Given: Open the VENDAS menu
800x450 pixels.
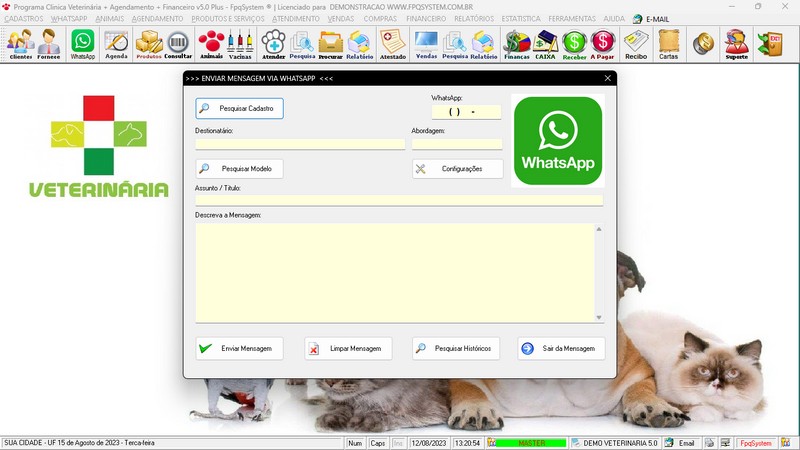Looking at the screenshot, I should coord(341,18).
